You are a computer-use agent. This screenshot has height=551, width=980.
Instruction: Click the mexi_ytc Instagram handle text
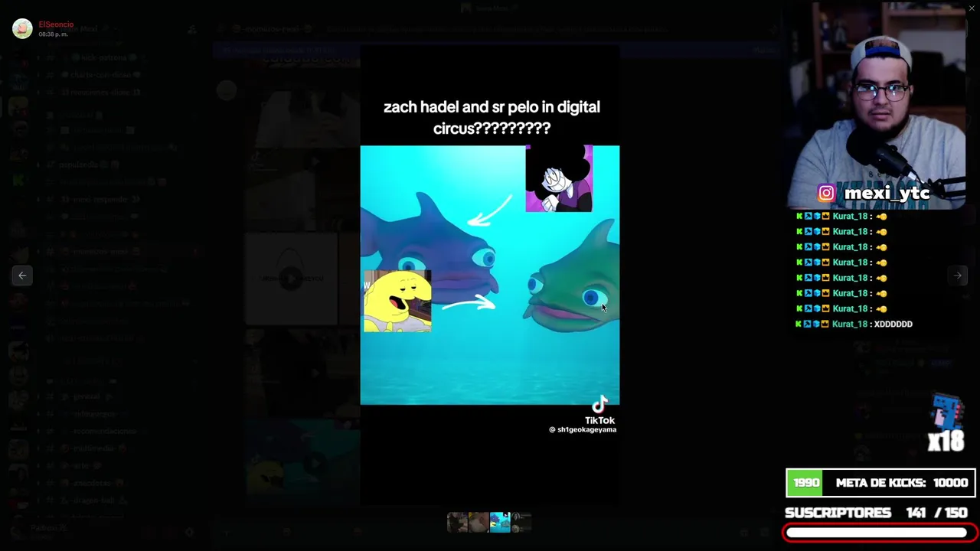point(887,194)
